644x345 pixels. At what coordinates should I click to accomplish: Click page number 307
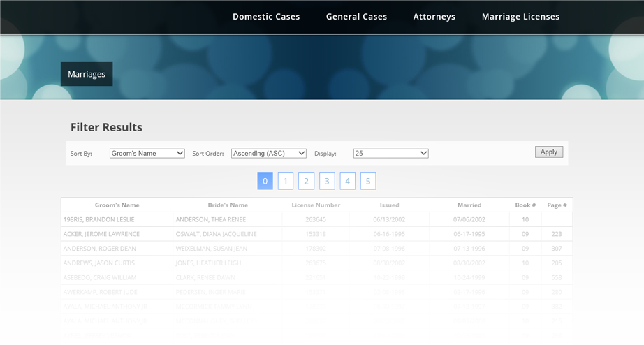[557, 249]
